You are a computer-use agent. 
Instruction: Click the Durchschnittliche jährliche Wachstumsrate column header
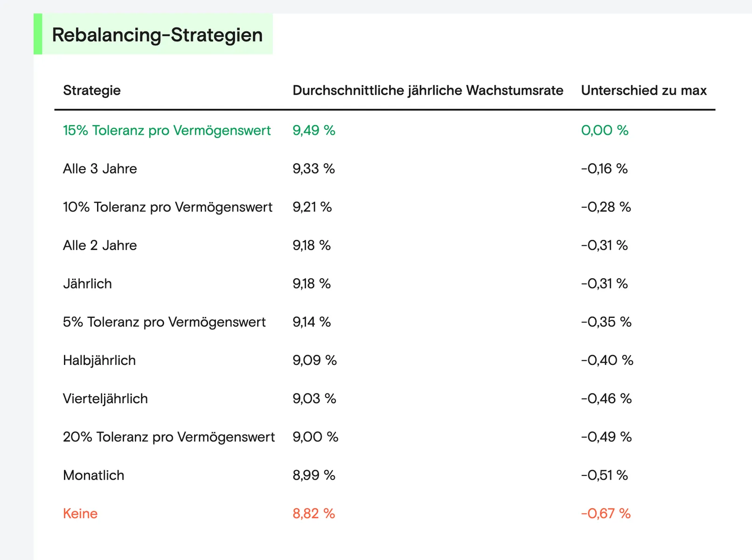click(428, 90)
